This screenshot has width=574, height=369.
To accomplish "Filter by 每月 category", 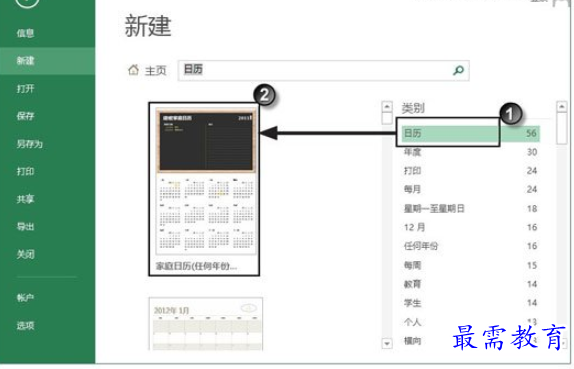I will click(x=470, y=189).
